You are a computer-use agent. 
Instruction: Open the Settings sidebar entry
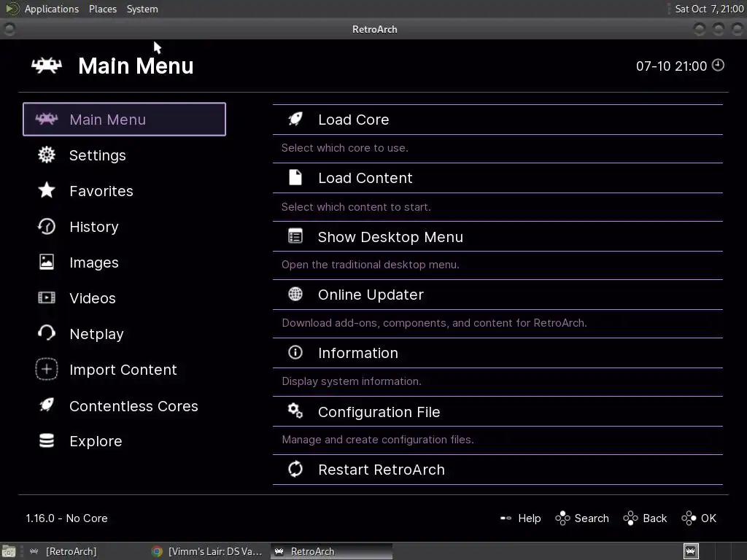tap(124, 155)
